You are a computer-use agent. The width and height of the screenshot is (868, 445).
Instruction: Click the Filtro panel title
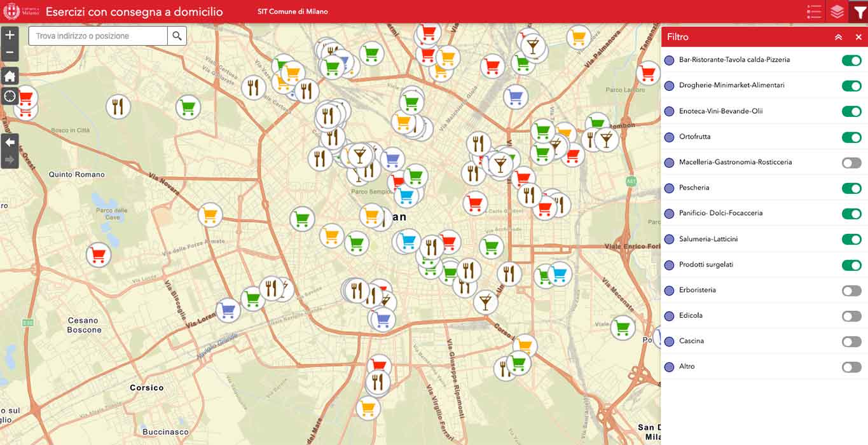pyautogui.click(x=678, y=37)
